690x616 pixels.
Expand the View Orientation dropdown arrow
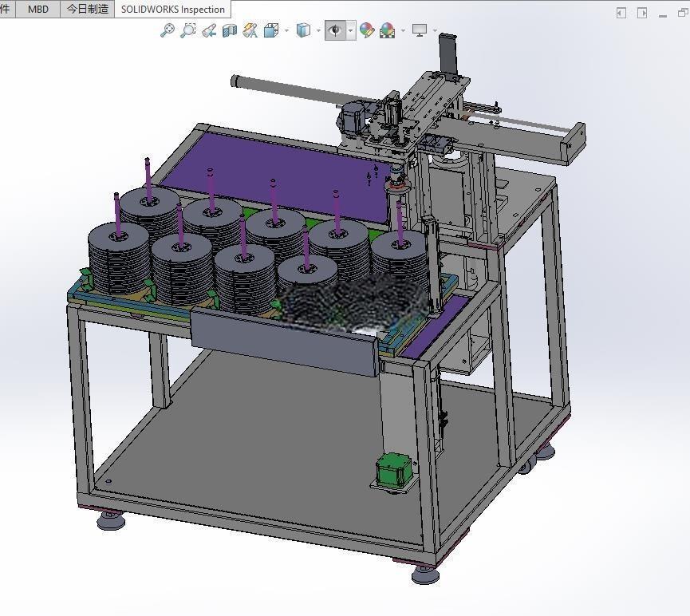point(287,31)
